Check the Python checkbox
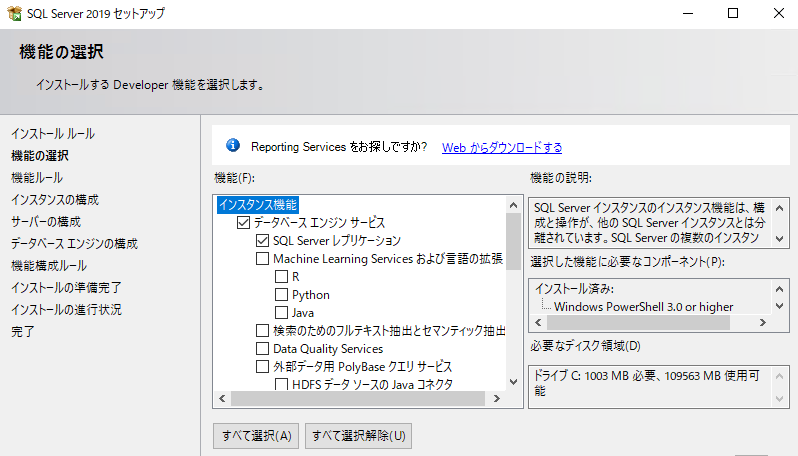The width and height of the screenshot is (798, 456). tap(281, 295)
